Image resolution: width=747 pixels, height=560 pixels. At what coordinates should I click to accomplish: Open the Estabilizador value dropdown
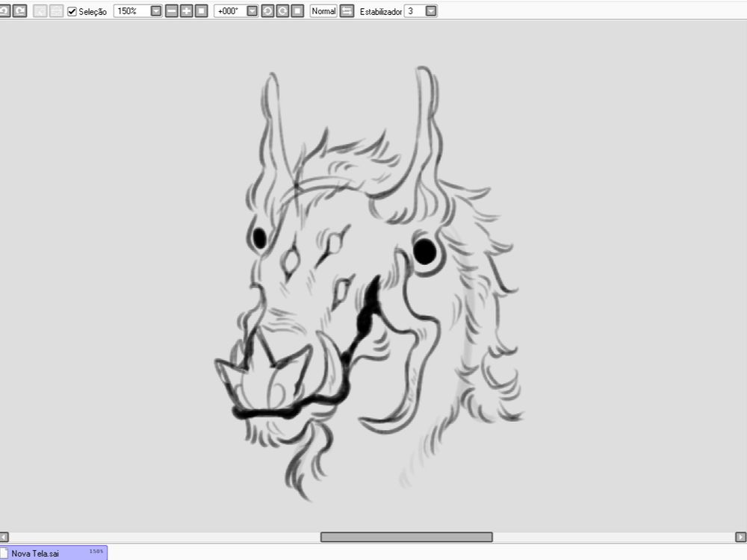click(431, 11)
